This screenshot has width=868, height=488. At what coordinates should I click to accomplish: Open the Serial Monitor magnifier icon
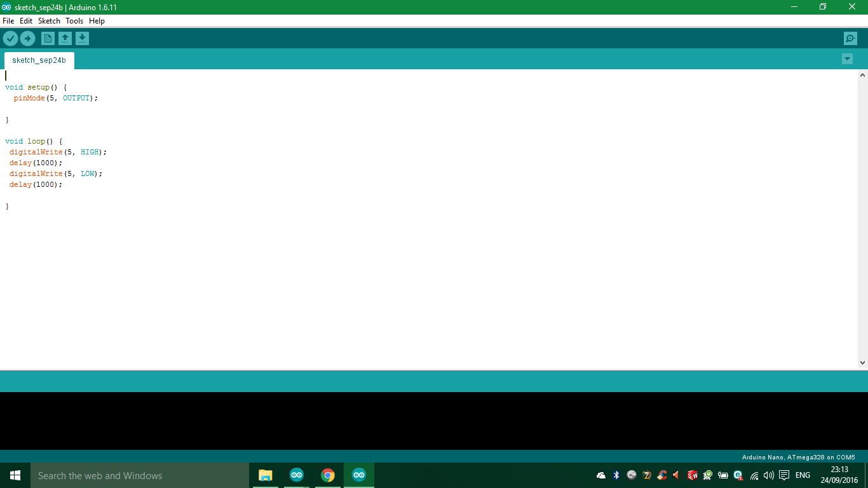coord(850,39)
